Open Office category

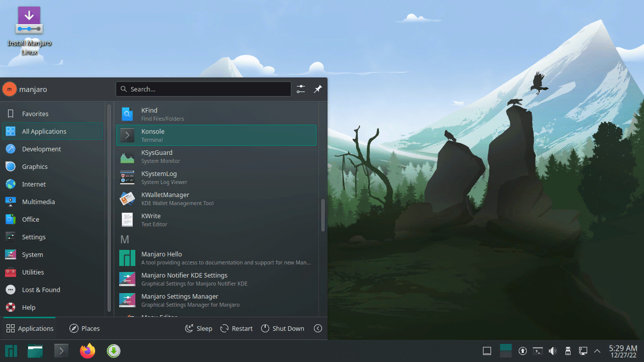52,219
